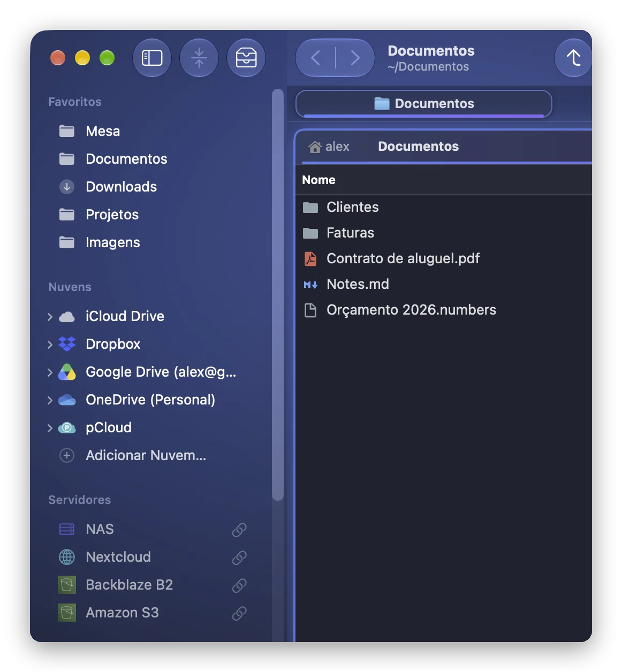
Task: Click the iCloud Drive cloud icon
Action: point(67,317)
